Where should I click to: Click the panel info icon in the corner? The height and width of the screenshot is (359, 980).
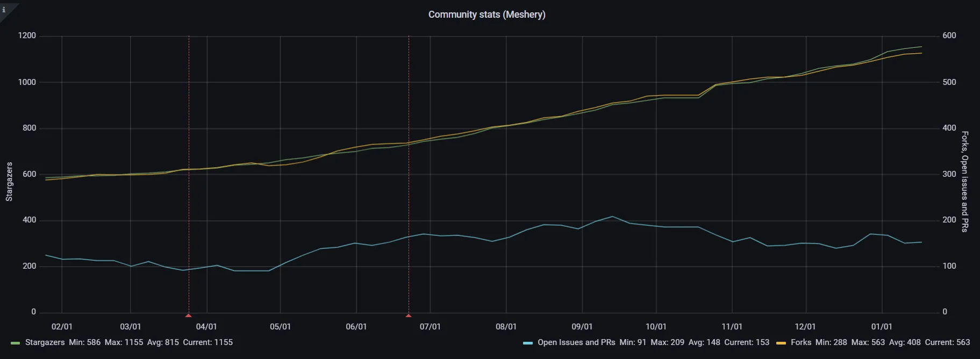click(4, 9)
